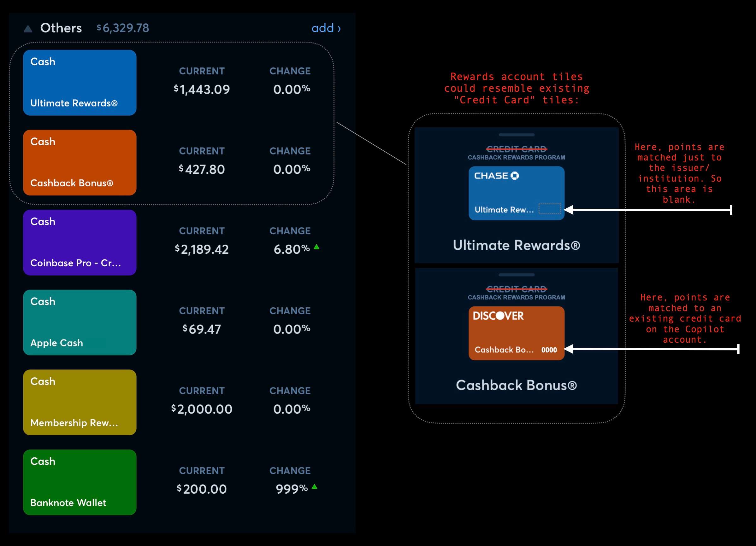The height and width of the screenshot is (546, 756).
Task: Click CASHBACK REWARDS PROGRAM label above Discover card
Action: (x=516, y=297)
